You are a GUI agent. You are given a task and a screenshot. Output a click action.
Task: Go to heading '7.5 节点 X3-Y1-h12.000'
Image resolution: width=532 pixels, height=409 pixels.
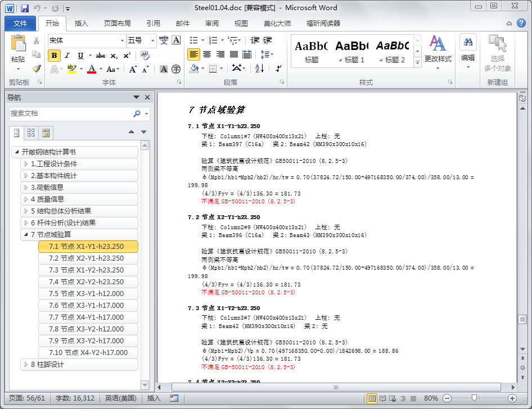tap(86, 294)
